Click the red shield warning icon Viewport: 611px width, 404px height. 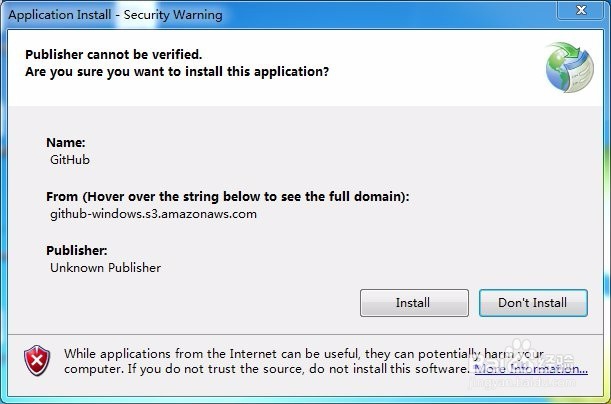click(37, 359)
